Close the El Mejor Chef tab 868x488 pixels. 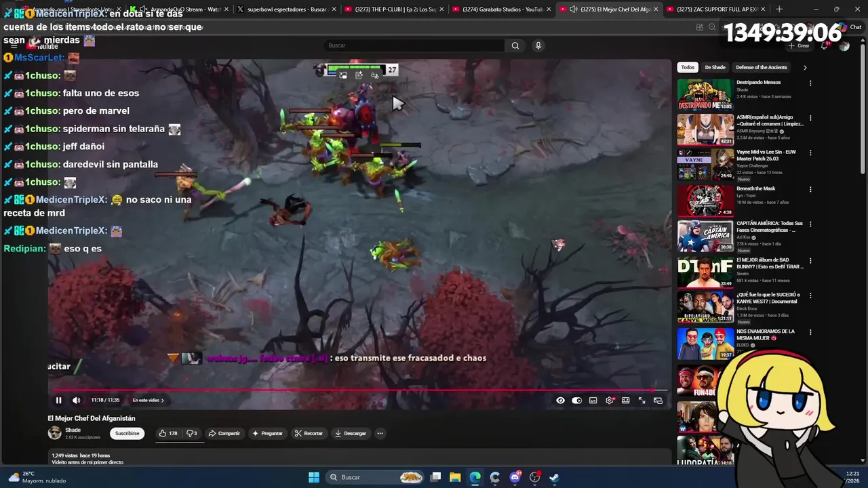click(656, 9)
